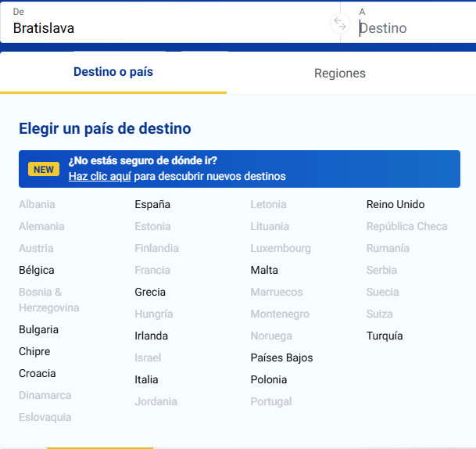Select Malta as destination country
The height and width of the screenshot is (449, 476).
tap(264, 270)
